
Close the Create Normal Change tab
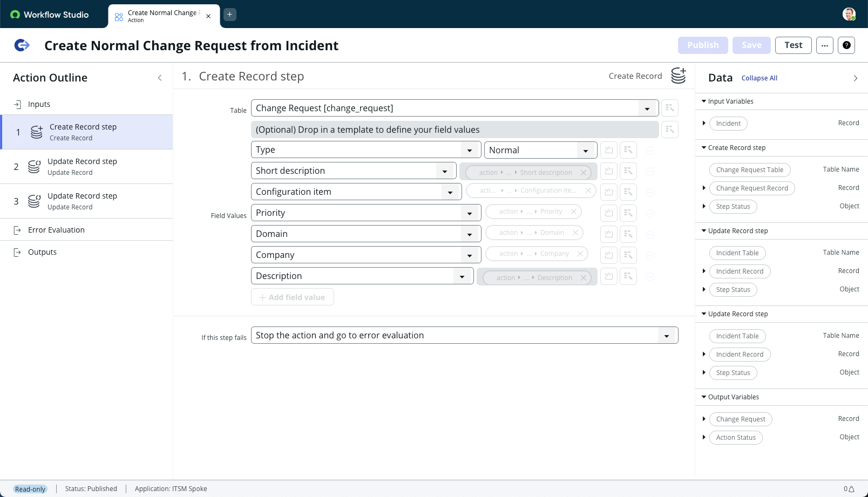[x=208, y=16]
